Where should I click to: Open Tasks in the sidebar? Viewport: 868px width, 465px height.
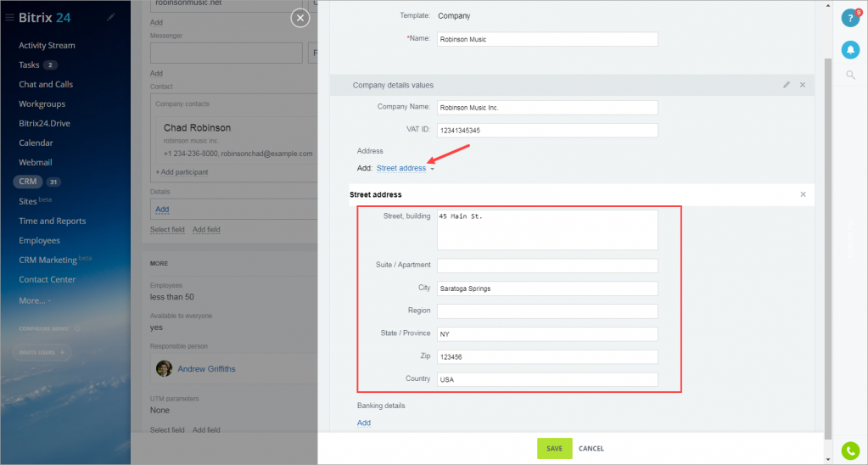pyautogui.click(x=29, y=64)
